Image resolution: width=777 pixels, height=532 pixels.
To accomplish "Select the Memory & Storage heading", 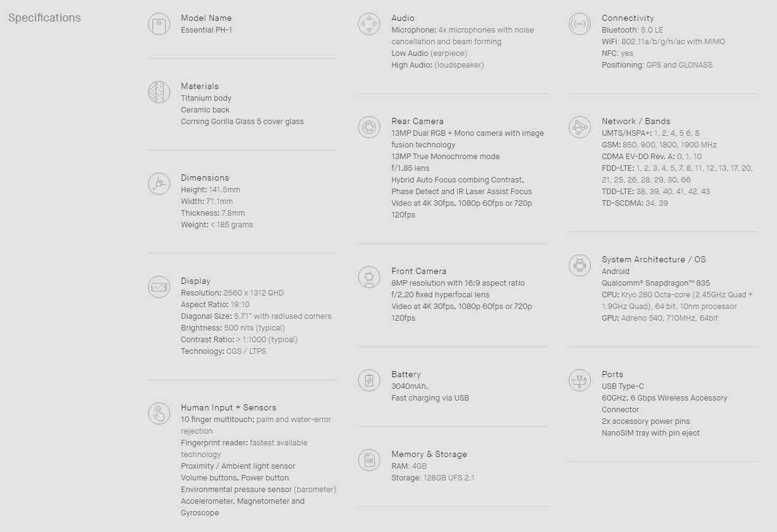I will pyautogui.click(x=429, y=454).
